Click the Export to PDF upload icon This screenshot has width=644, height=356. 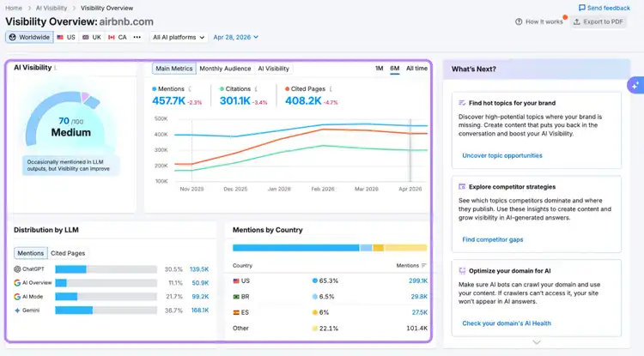pos(577,21)
